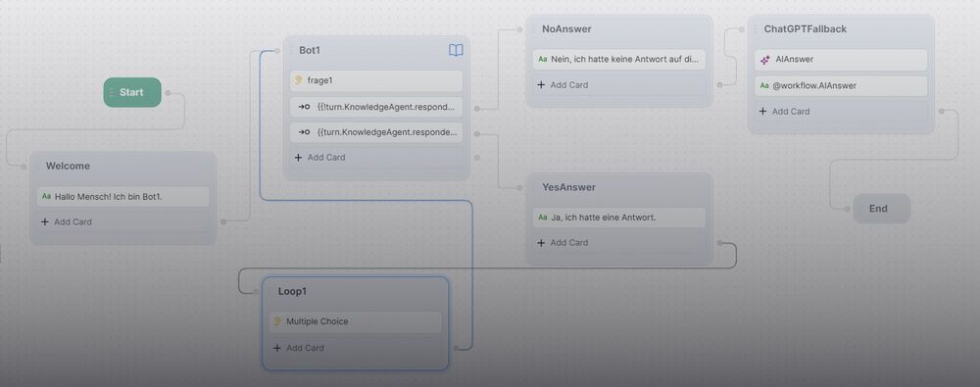Click the NoAnswer node output connector dot
This screenshot has height=387, width=980.
coord(719,84)
